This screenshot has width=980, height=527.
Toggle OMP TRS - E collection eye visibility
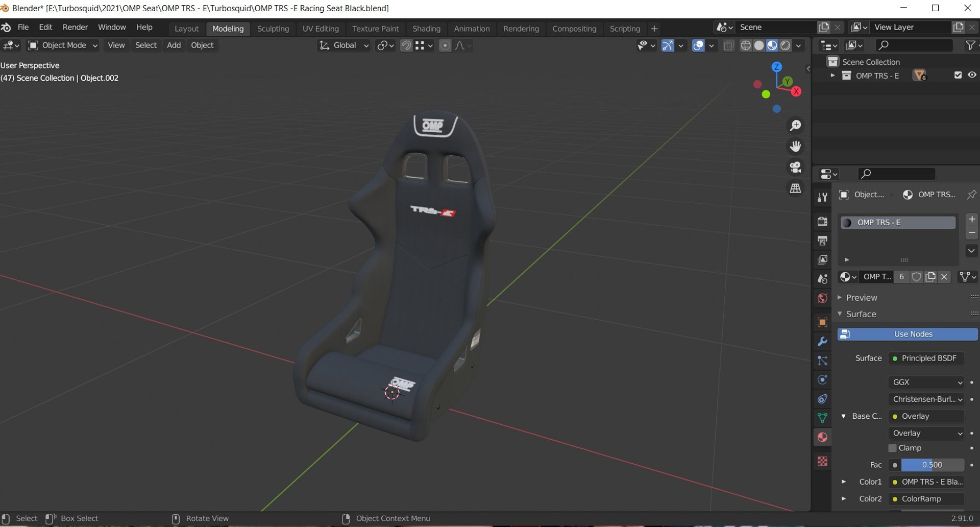pos(972,75)
